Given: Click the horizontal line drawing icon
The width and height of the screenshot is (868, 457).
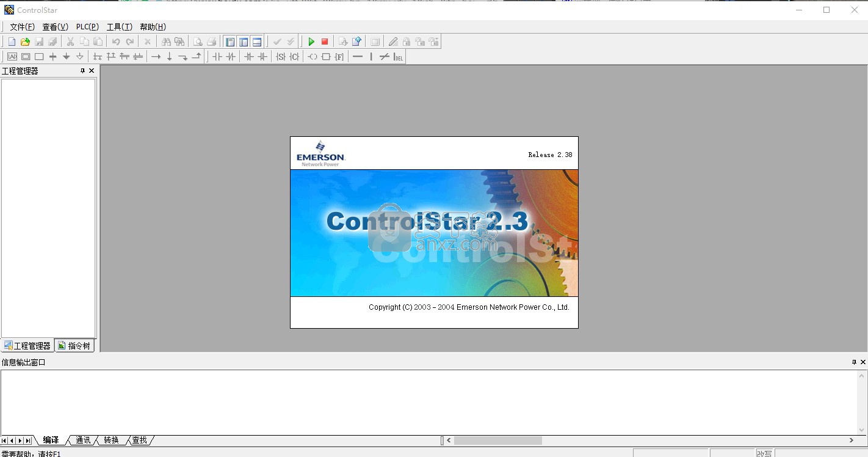Looking at the screenshot, I should point(358,57).
